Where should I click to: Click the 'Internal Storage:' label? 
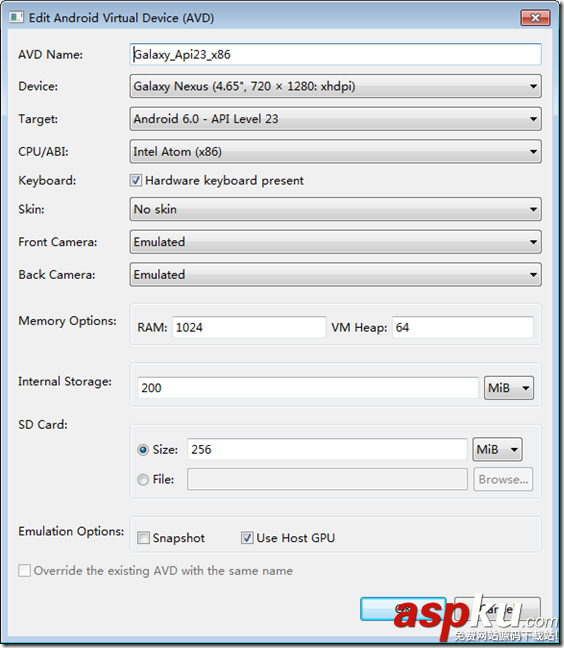pos(65,381)
